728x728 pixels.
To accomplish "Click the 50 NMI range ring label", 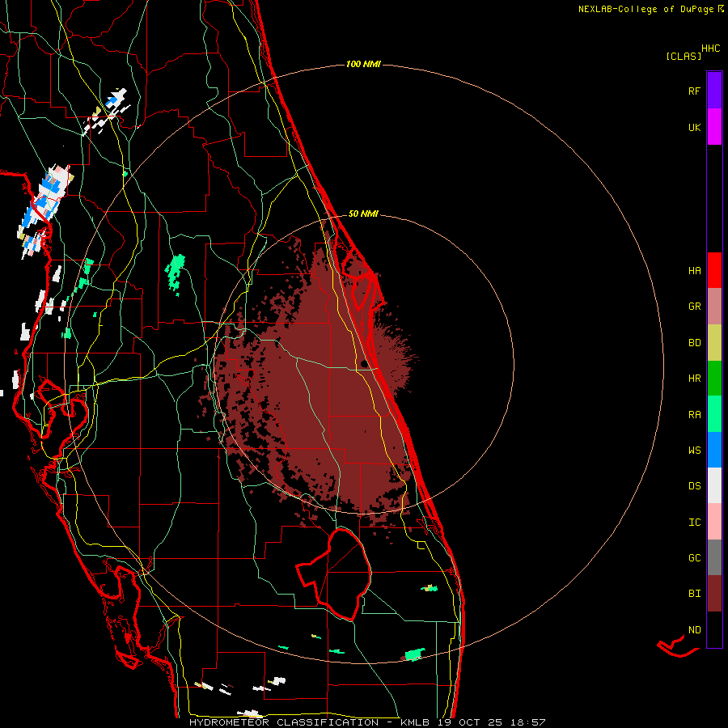I will [x=363, y=214].
